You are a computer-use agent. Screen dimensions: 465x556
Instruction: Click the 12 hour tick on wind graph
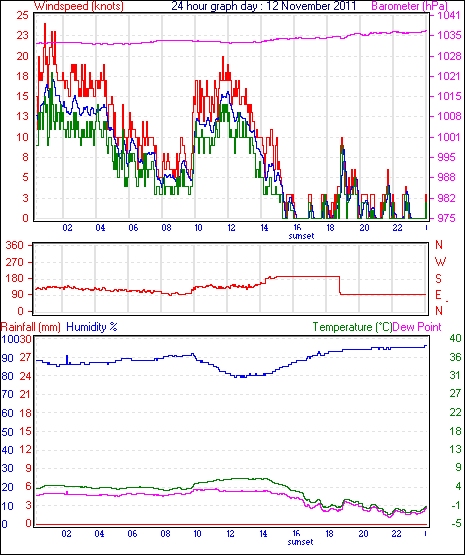231,228
